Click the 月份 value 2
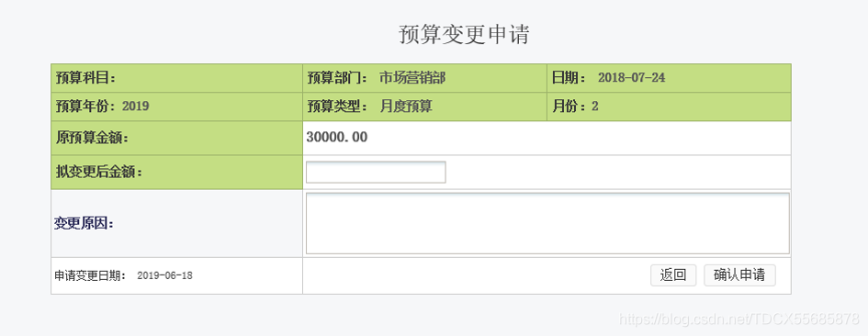 (x=594, y=106)
